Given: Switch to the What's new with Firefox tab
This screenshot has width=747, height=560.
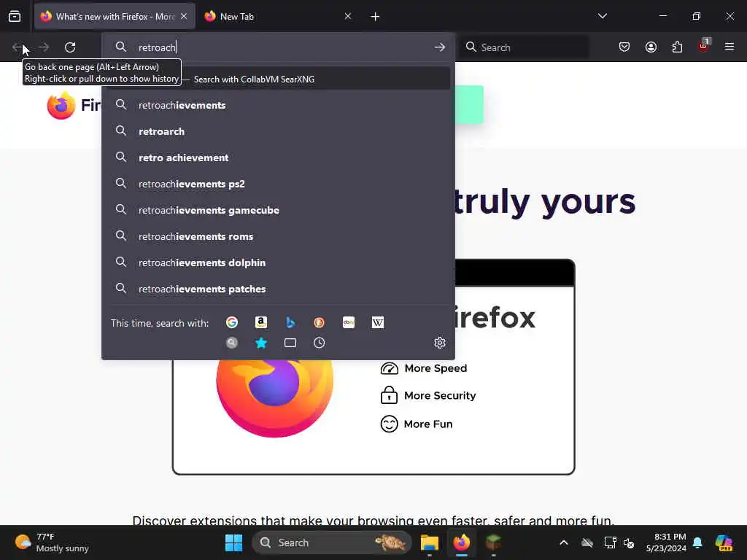Looking at the screenshot, I should [x=115, y=16].
